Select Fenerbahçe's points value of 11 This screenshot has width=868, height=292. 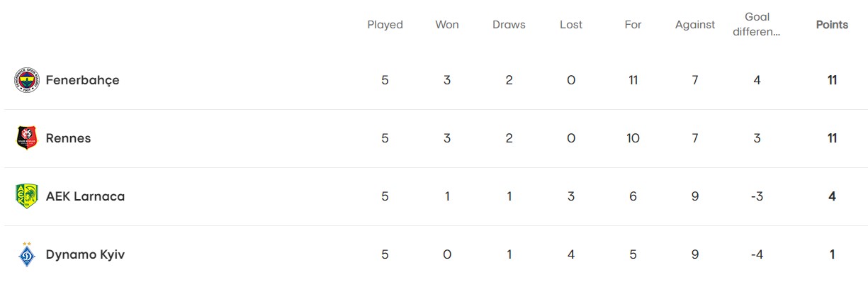(832, 80)
